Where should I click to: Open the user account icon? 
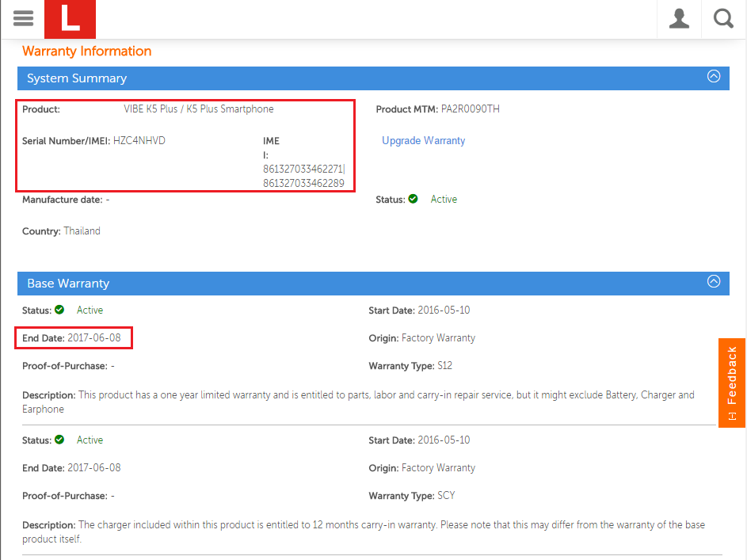[x=679, y=19]
